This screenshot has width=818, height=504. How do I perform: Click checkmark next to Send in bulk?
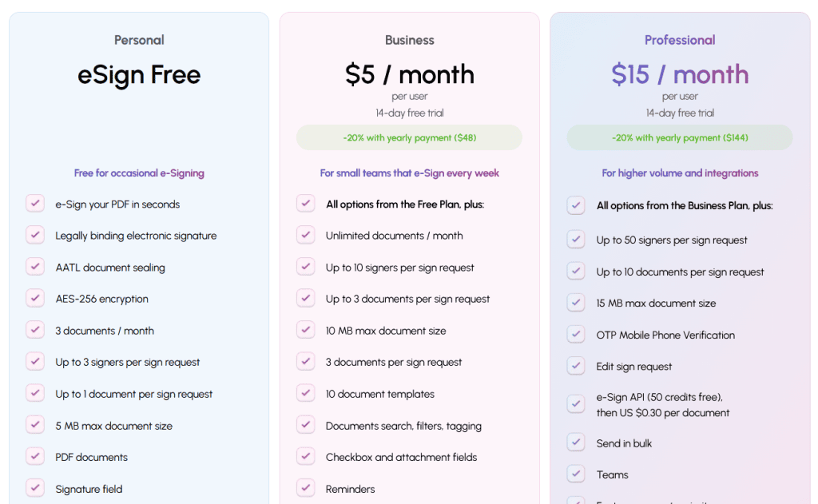pos(576,443)
